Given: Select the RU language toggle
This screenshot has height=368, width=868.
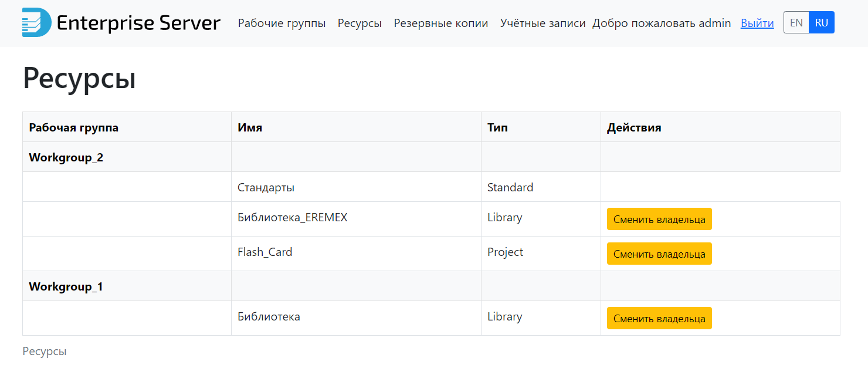Looking at the screenshot, I should [821, 23].
